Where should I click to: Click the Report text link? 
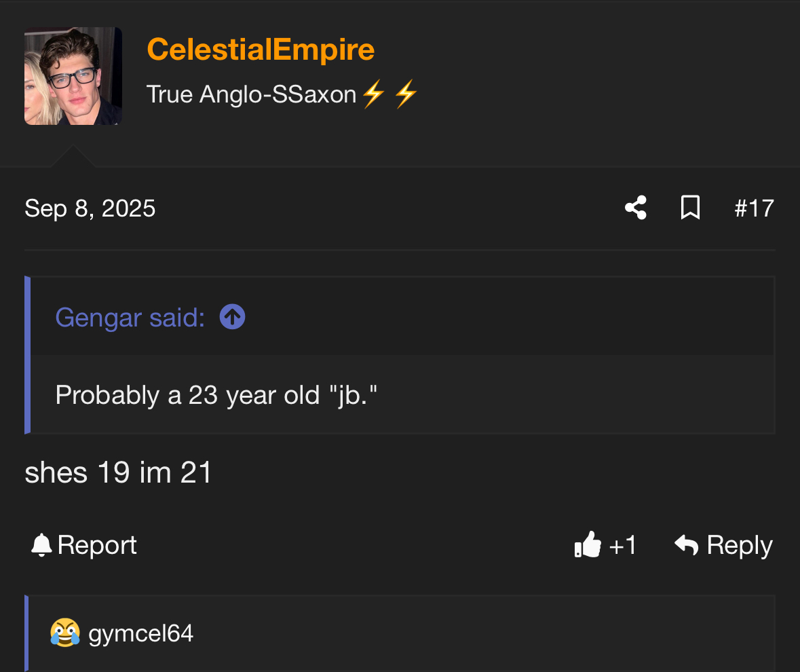pyautogui.click(x=97, y=545)
